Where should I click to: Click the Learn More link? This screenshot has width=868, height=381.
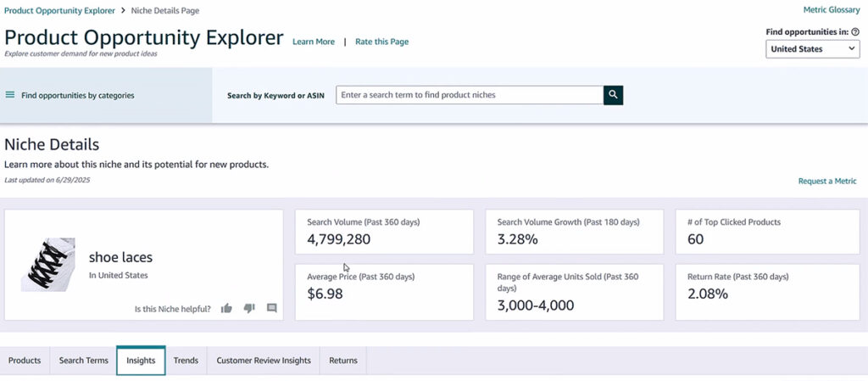click(x=314, y=42)
